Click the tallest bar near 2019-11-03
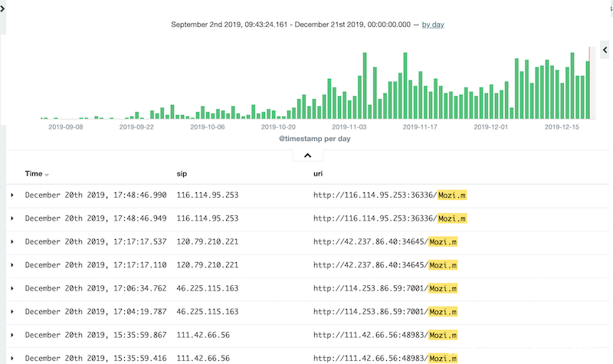 366,86
